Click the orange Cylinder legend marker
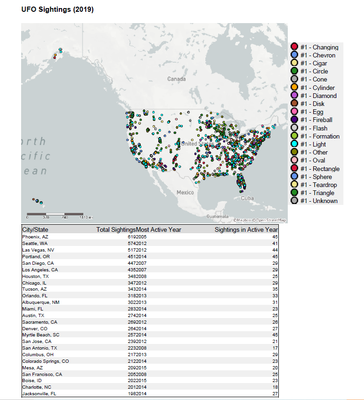This screenshot has height=400, width=364. pos(294,87)
